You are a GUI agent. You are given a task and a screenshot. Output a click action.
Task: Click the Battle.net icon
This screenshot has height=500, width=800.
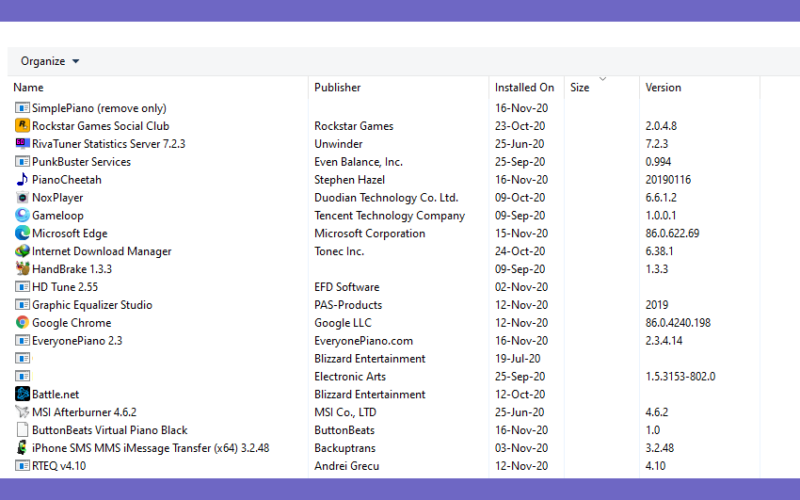[22, 394]
